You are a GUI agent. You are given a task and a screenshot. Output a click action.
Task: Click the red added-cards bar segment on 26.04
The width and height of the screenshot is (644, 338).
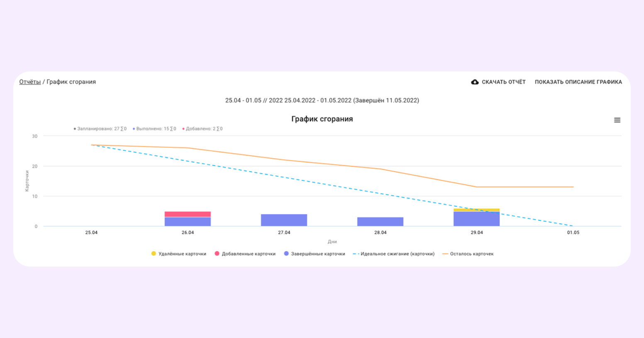click(188, 214)
